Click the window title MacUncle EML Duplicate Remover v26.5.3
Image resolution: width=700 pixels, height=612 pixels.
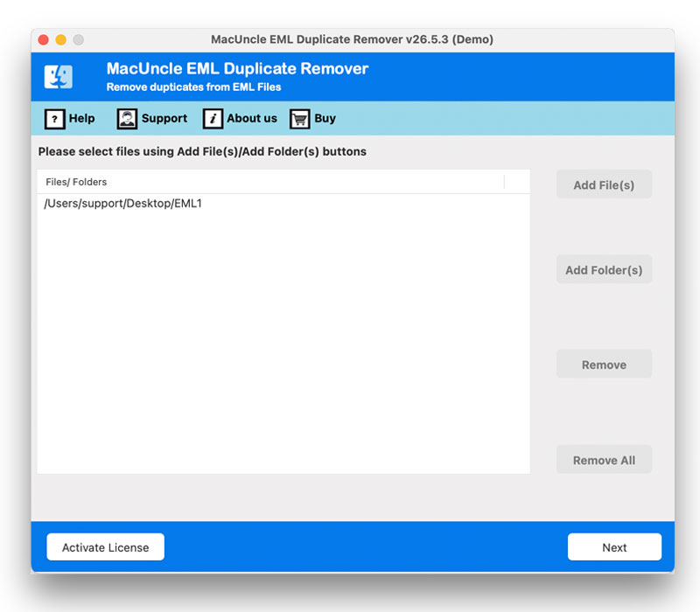click(352, 39)
